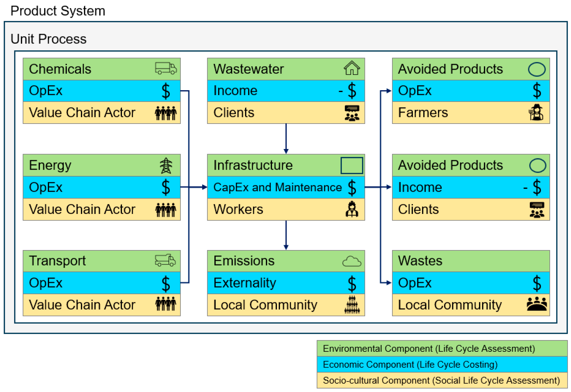Select the CapEx and Maintenance row
571x392 pixels.
(278, 187)
